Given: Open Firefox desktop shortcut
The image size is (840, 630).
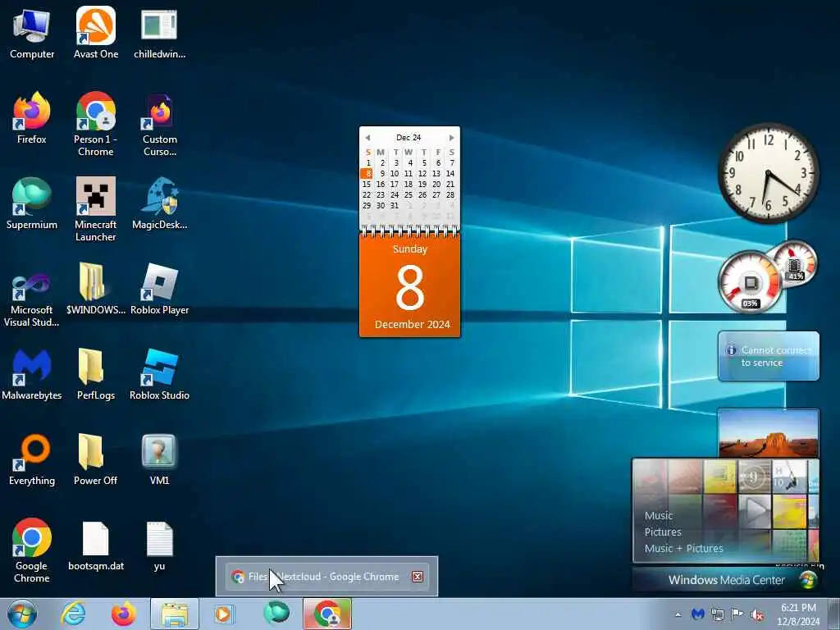Looking at the screenshot, I should (32, 118).
